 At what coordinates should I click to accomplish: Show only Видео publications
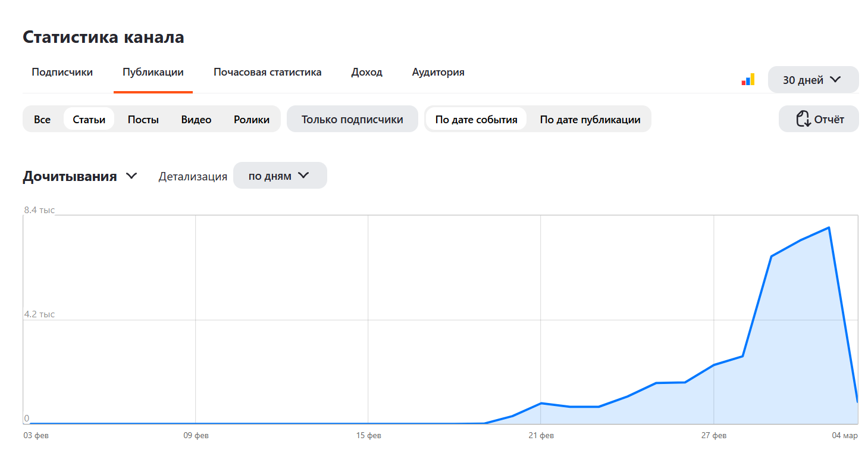(196, 119)
